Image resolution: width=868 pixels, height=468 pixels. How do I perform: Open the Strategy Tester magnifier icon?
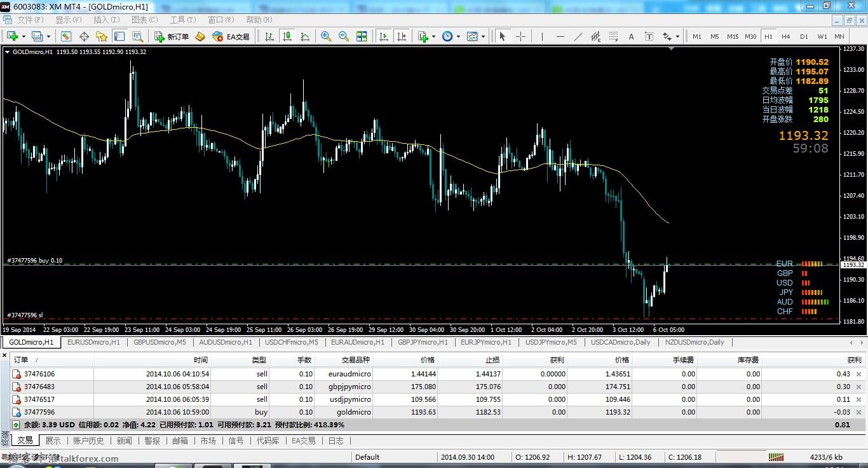(137, 36)
